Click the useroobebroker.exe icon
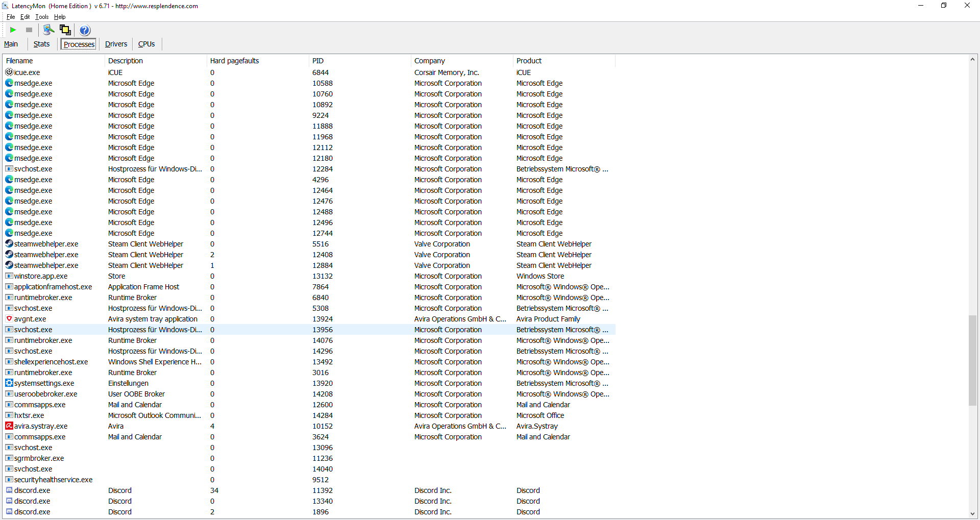 pyautogui.click(x=9, y=393)
